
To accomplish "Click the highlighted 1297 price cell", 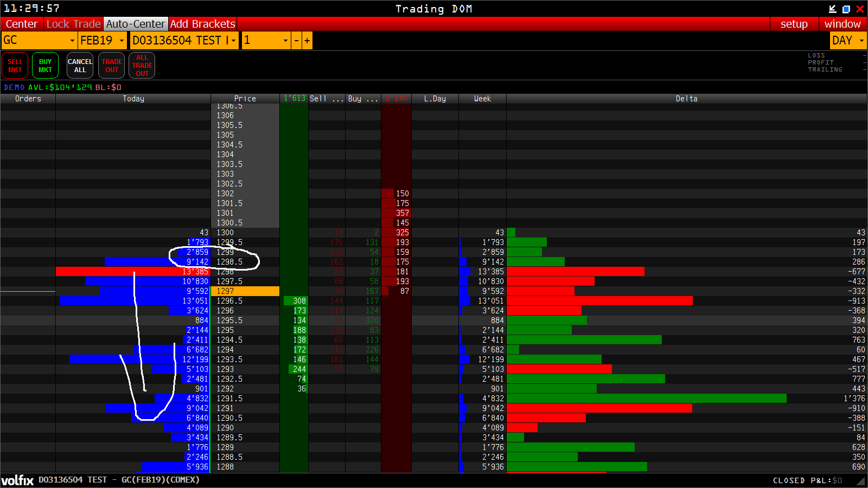I will [245, 291].
